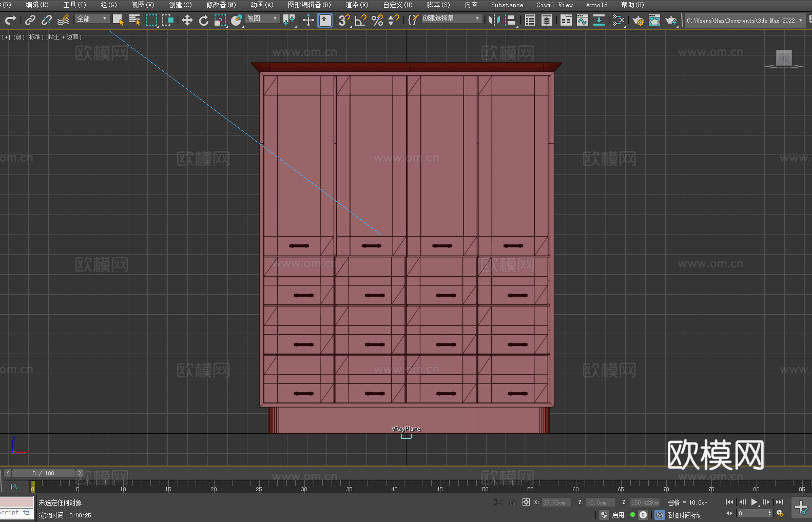Screen dimensions: 812x522
Task: Step time slider forward with right arrow
Action: [x=80, y=473]
